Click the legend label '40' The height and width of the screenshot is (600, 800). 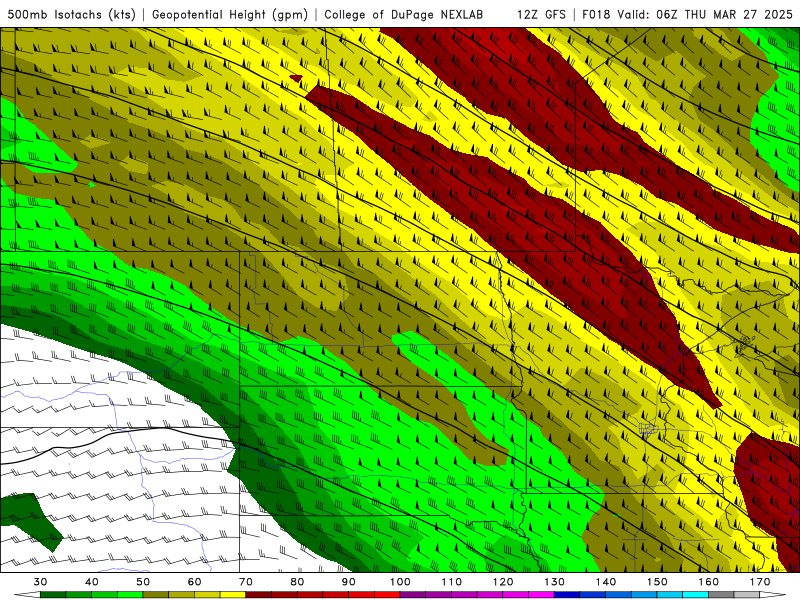pos(92,582)
